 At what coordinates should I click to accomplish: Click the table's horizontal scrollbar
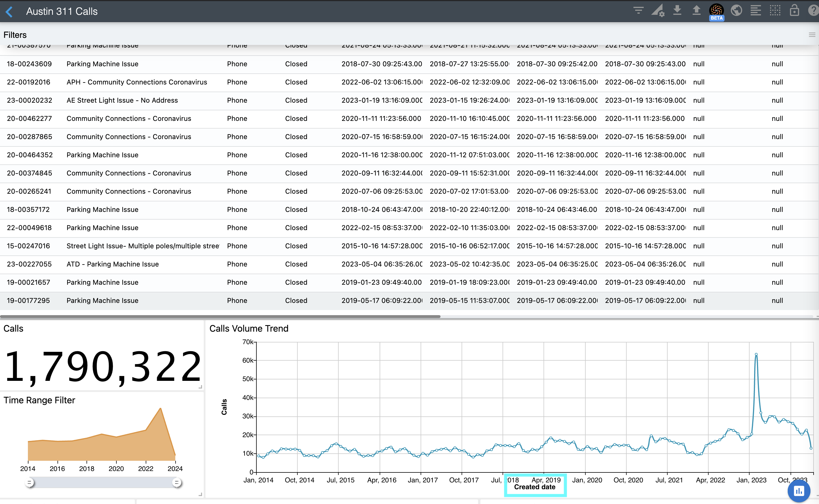[220, 316]
